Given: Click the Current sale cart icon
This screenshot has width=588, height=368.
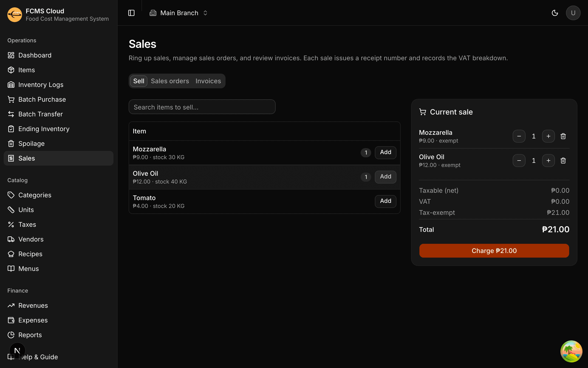Looking at the screenshot, I should (x=423, y=112).
